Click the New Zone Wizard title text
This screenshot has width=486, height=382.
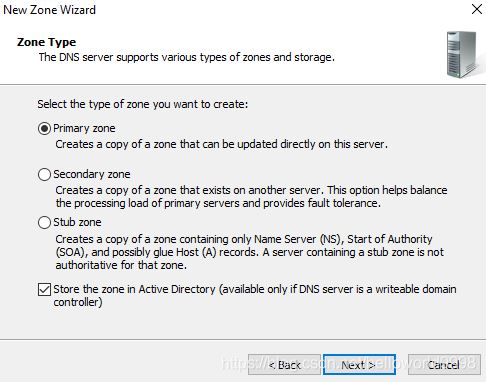click(x=49, y=10)
